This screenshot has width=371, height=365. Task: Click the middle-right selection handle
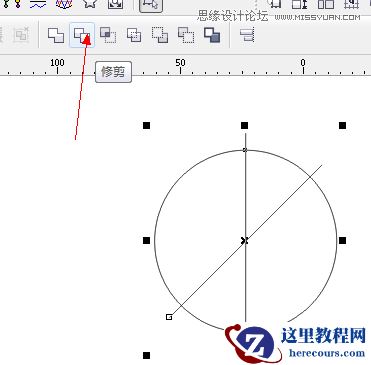coord(342,240)
